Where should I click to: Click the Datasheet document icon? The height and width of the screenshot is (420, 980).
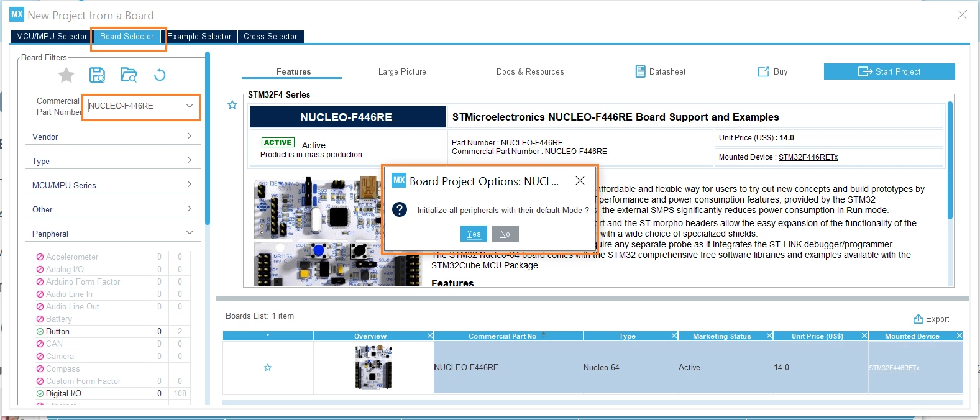click(x=640, y=71)
